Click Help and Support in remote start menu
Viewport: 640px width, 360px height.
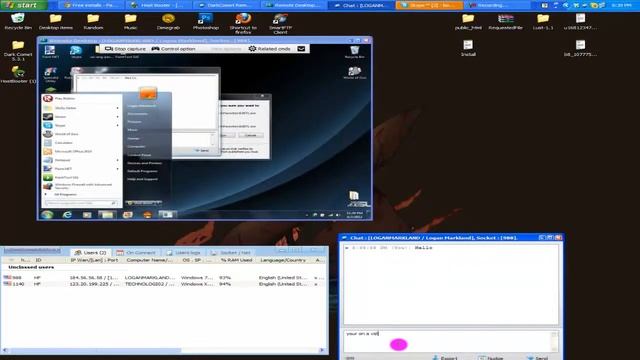[142, 179]
